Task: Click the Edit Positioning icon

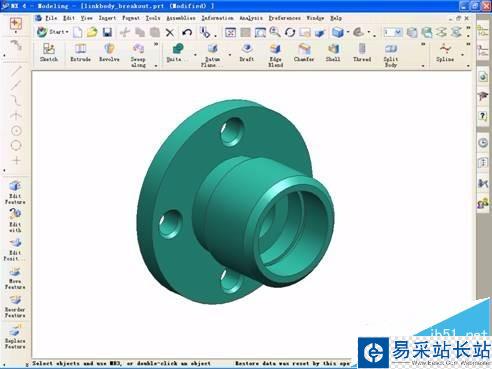Action: coord(15,249)
